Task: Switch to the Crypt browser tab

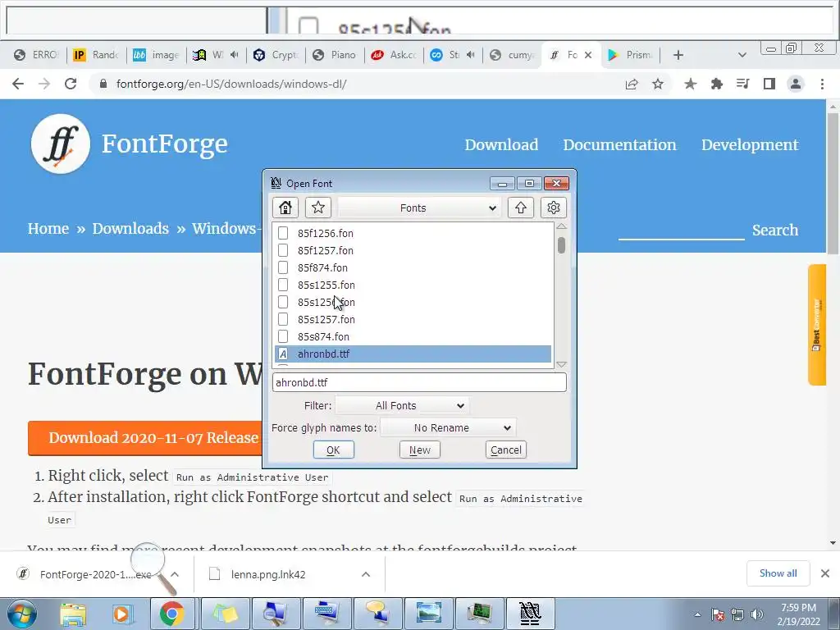Action: pos(276,55)
